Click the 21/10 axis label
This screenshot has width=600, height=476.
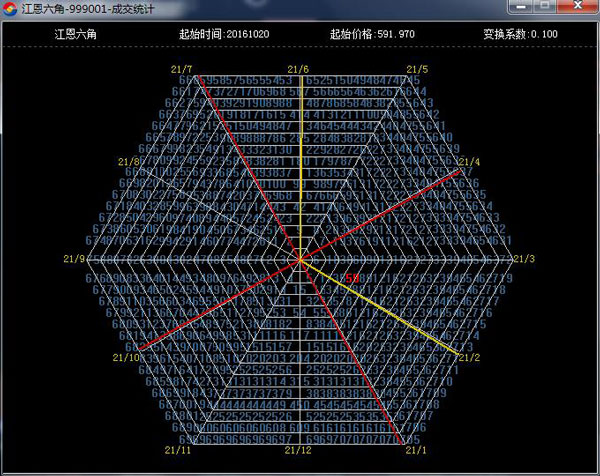(x=126, y=357)
